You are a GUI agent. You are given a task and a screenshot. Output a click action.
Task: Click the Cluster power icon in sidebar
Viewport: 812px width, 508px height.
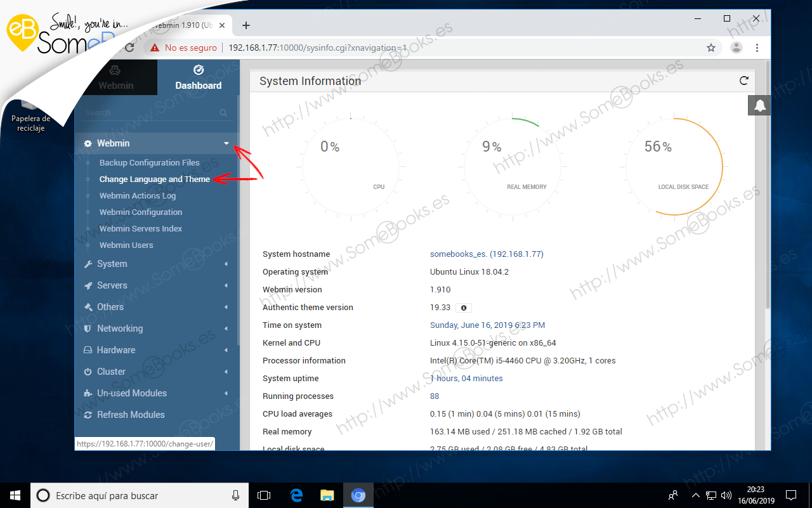(88, 371)
